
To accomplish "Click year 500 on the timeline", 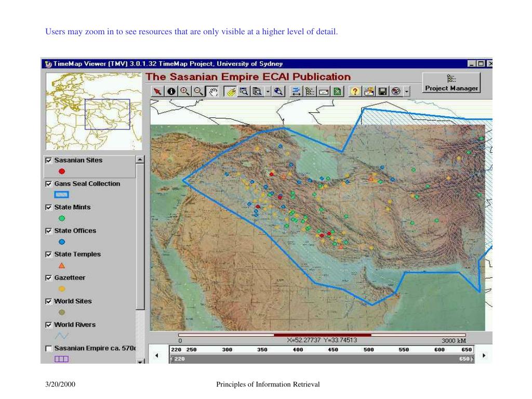I will pos(368,350).
